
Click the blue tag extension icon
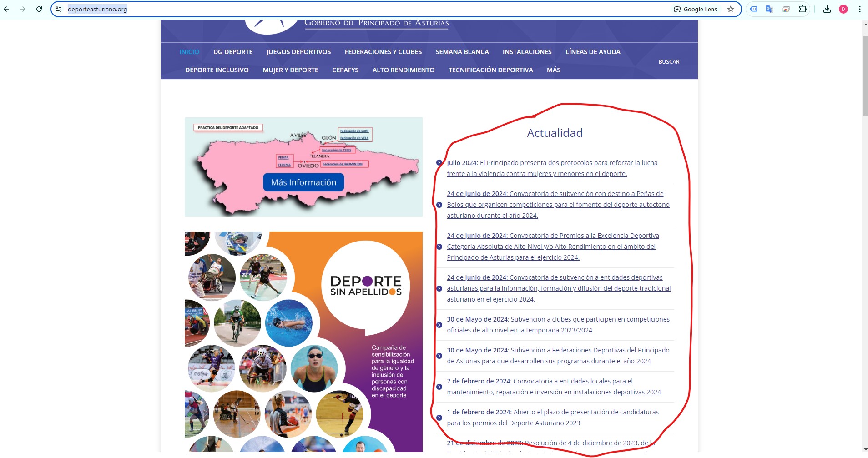coord(754,9)
